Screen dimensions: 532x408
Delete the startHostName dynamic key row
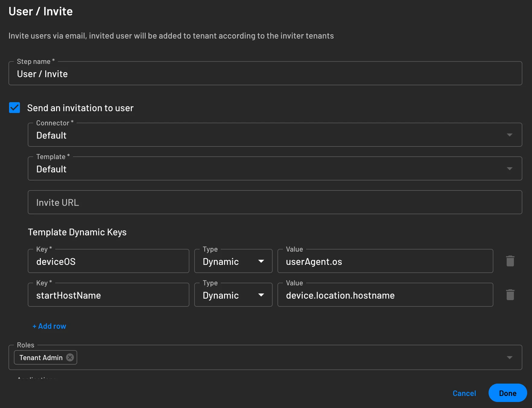[x=510, y=295]
